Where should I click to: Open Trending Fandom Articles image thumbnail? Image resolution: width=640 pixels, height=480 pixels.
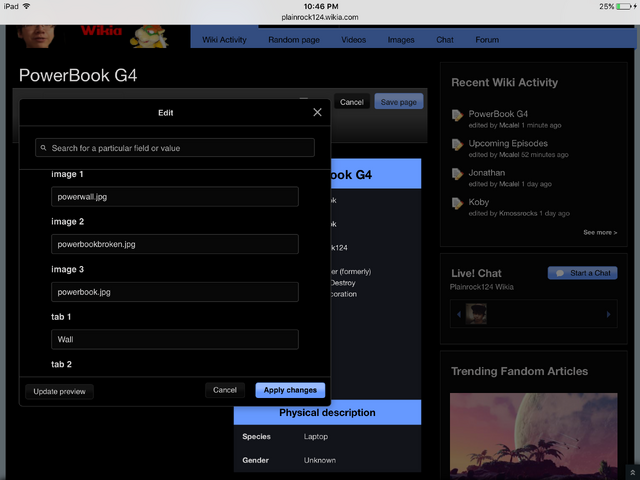point(533,436)
